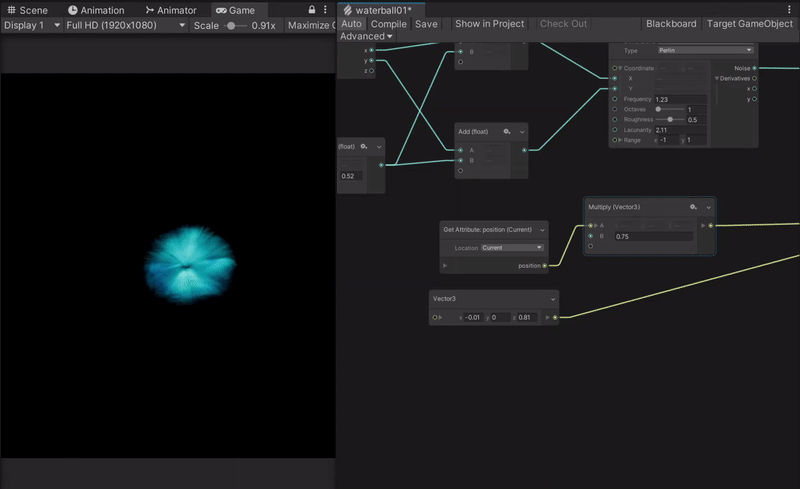
Task: Expand the Multiply A input foldout
Action: [596, 226]
